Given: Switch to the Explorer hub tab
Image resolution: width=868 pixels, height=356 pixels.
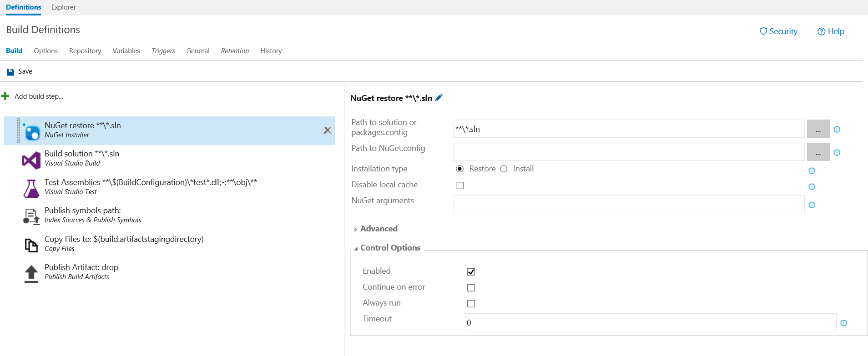Looking at the screenshot, I should tap(64, 7).
